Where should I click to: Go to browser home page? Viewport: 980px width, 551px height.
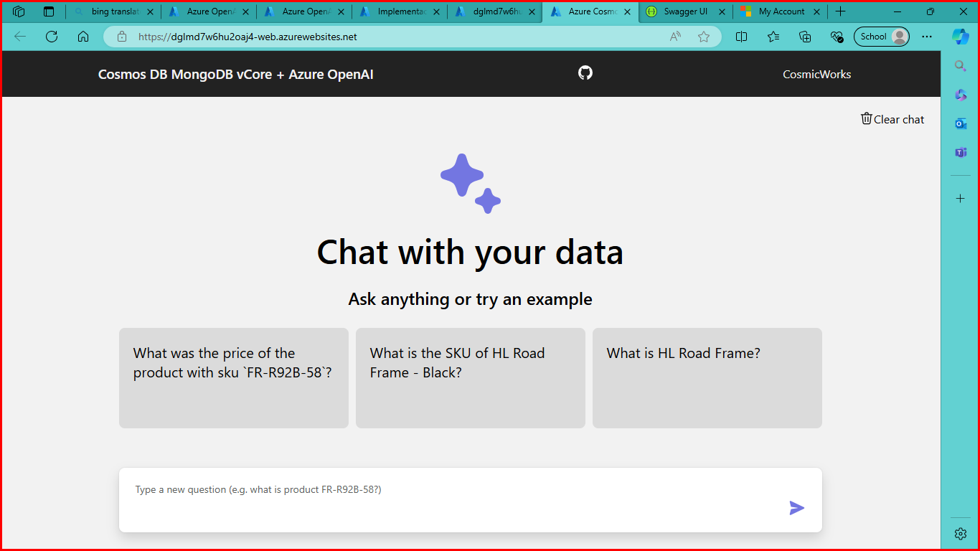[83, 37]
